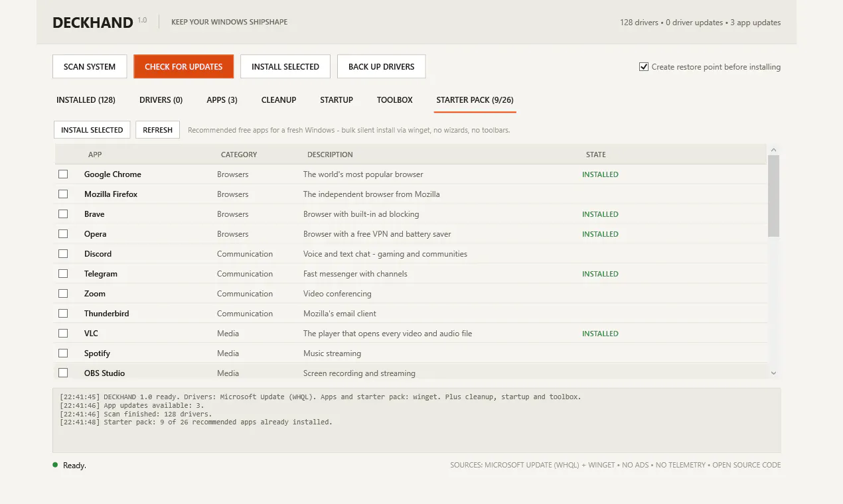Open the Apps (3) tab
Viewport: 843px width, 504px height.
222,100
